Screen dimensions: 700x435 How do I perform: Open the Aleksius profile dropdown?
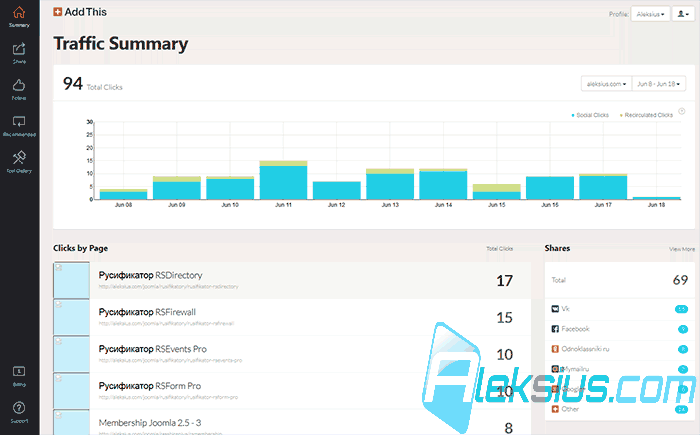click(x=650, y=14)
